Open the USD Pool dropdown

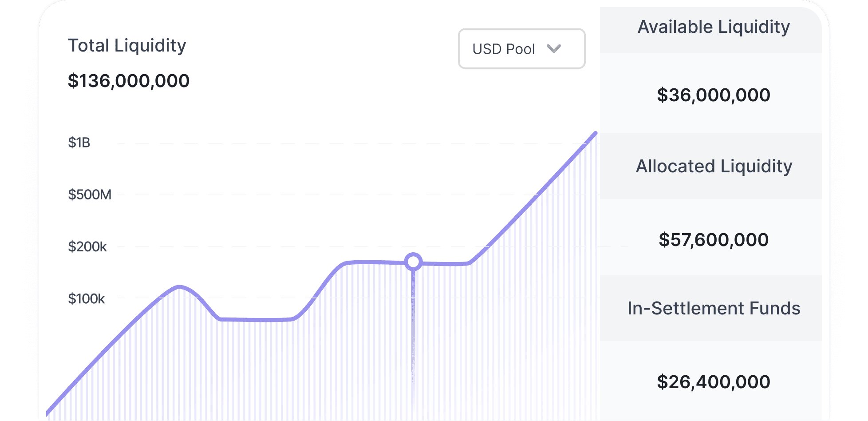click(521, 48)
